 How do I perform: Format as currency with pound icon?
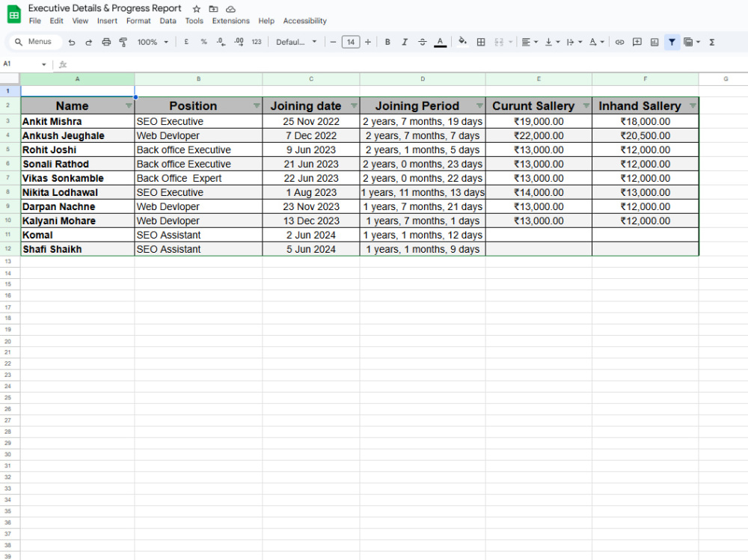click(186, 42)
